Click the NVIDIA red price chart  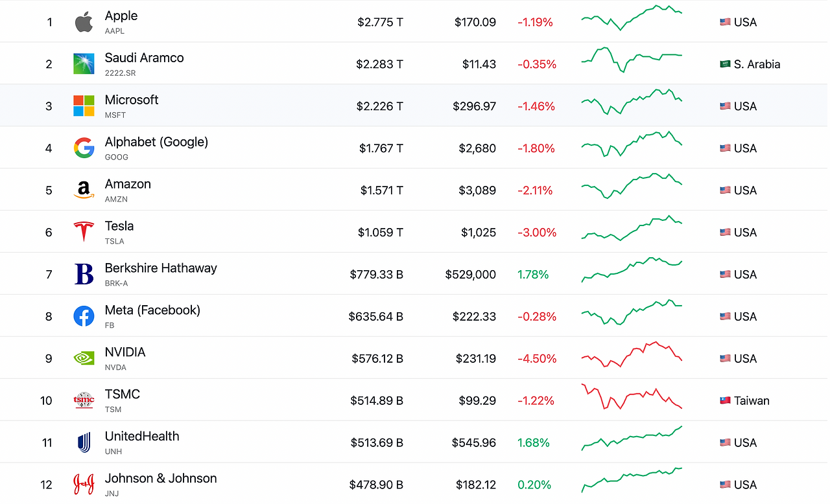click(632, 354)
